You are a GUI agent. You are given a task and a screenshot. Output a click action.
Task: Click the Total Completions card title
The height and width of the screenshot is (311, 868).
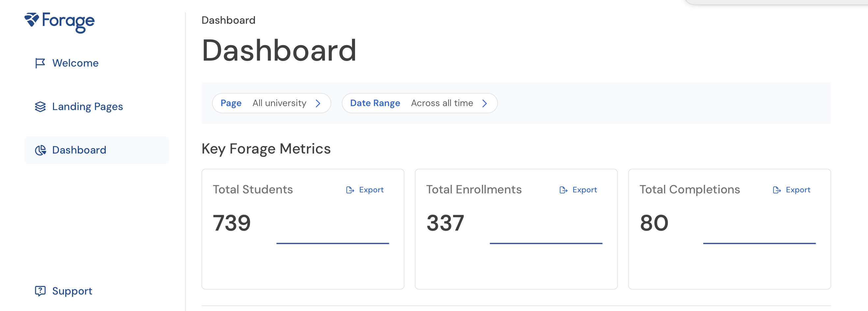[x=690, y=190]
